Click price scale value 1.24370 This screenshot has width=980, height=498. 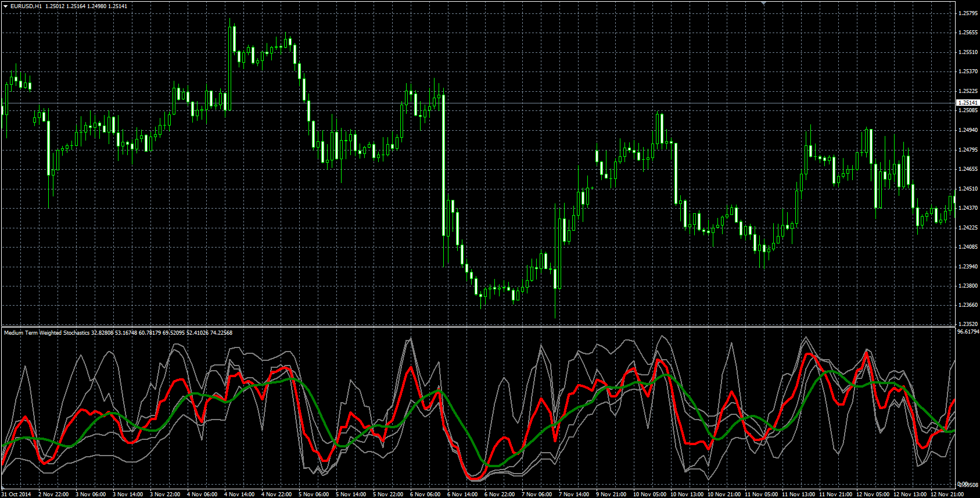967,208
